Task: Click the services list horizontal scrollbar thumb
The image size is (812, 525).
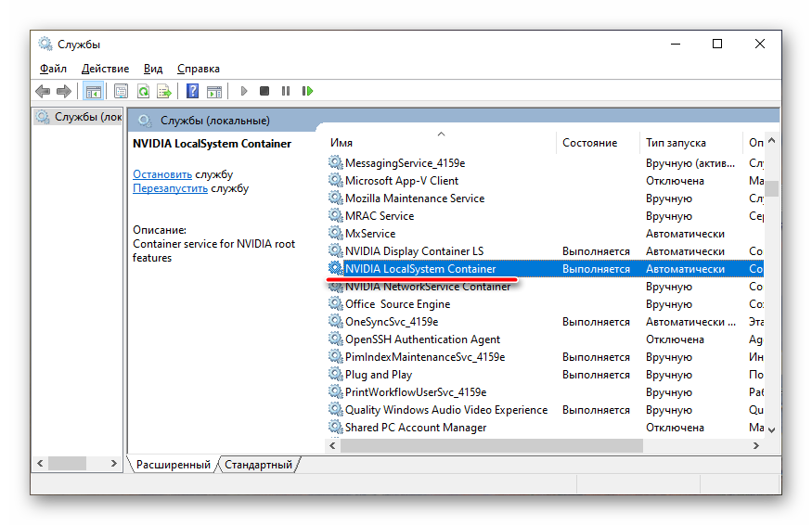Action: click(x=492, y=445)
